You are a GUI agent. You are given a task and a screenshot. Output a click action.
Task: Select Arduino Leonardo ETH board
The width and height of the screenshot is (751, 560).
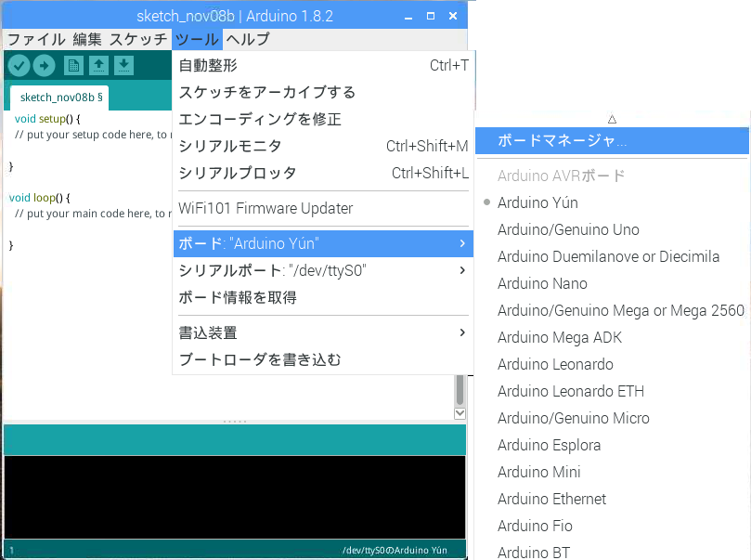[612, 391]
